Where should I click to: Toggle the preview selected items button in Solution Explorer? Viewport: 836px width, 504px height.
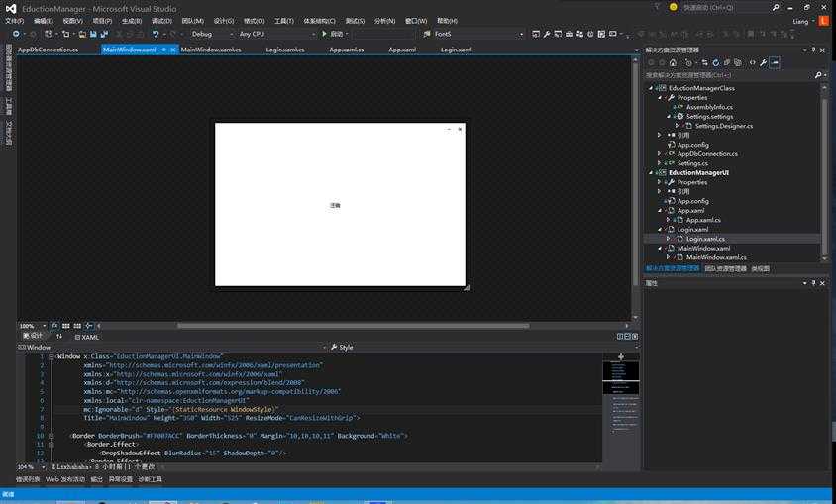point(776,62)
